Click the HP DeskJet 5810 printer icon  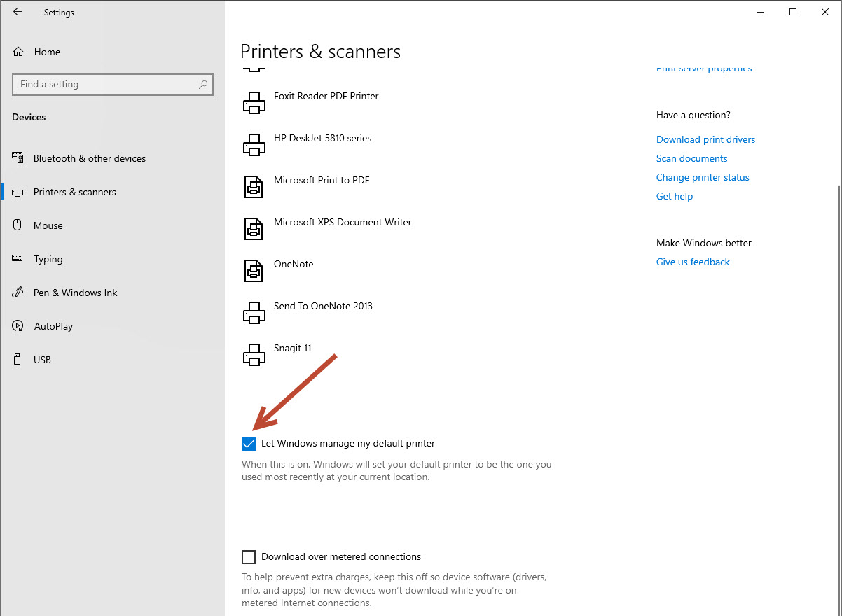click(x=254, y=146)
